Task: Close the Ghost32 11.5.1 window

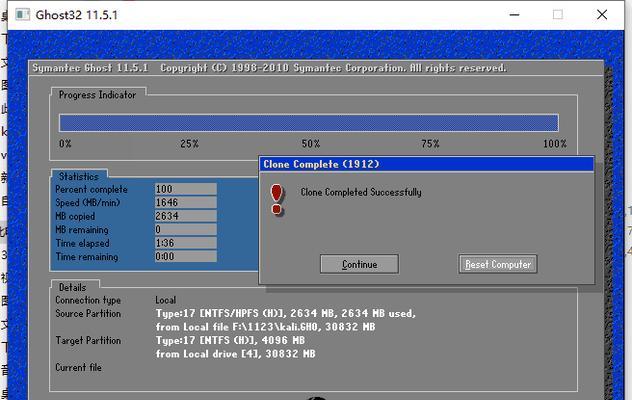Action: pos(602,15)
